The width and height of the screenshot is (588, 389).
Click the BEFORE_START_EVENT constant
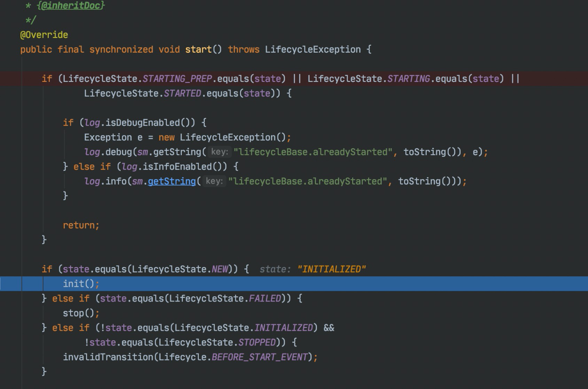coord(260,357)
